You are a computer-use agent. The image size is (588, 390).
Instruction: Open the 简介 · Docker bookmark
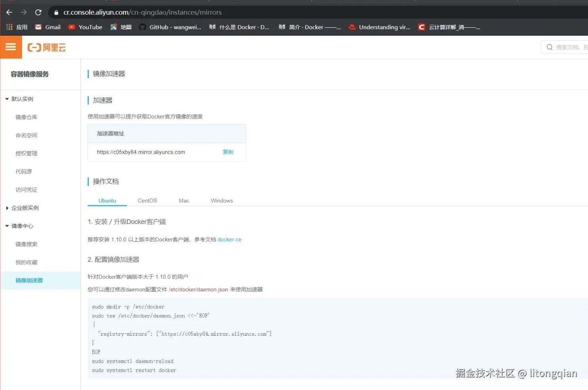[310, 27]
